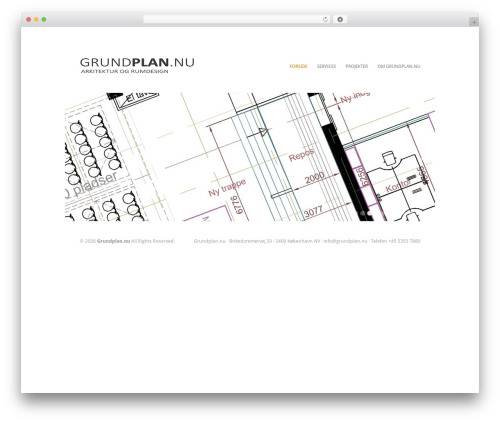Go to the Projekter page
500x423 pixels.
pos(357,66)
